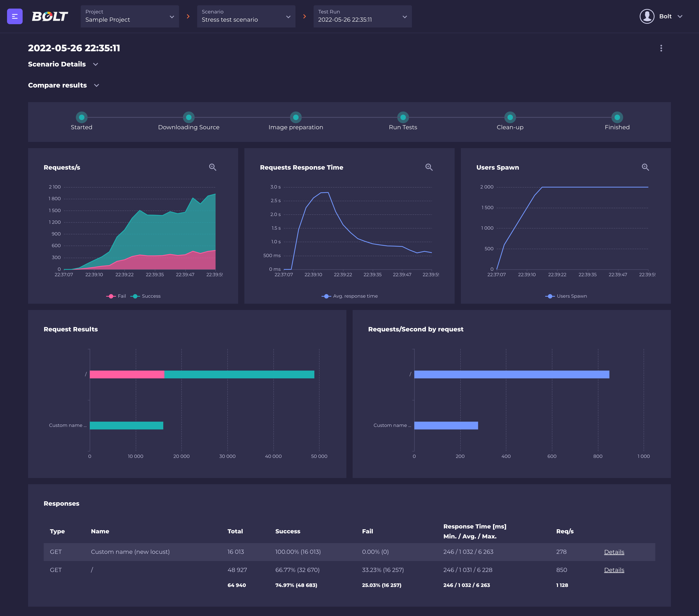Click Requests Response Time magnifier icon
Screen dimensions: 699x616
coord(429,167)
